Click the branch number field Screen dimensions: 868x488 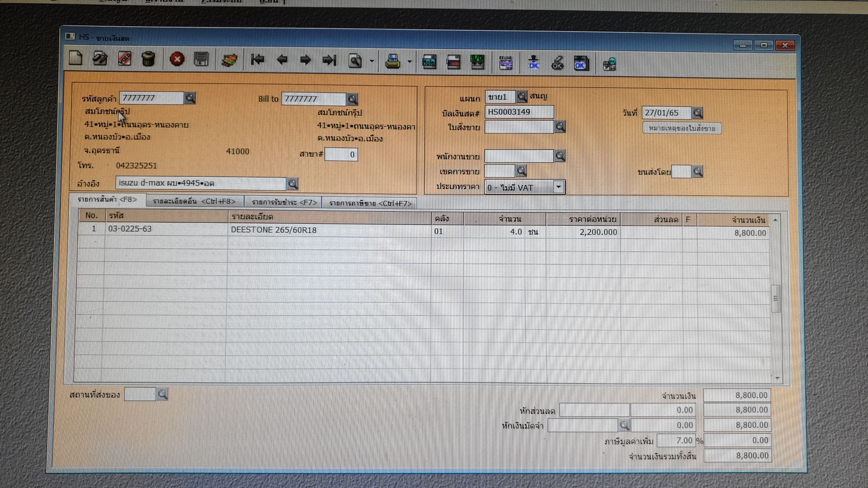(341, 155)
